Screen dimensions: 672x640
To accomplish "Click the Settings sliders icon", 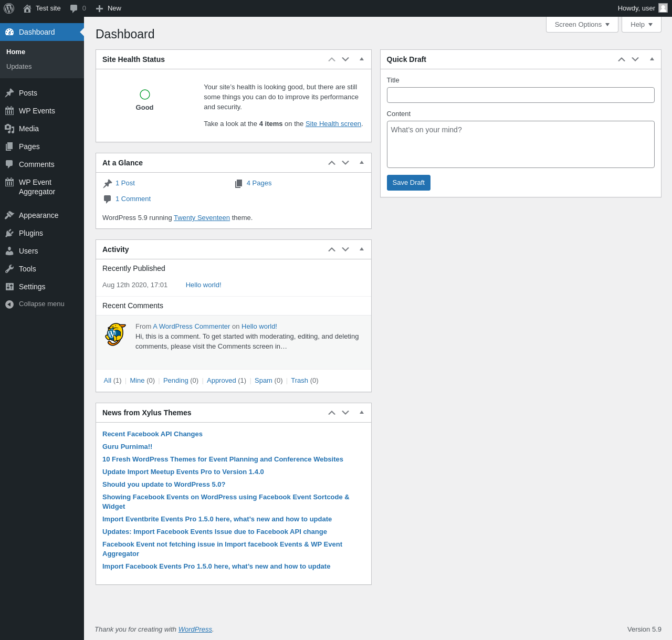I will pos(9,287).
